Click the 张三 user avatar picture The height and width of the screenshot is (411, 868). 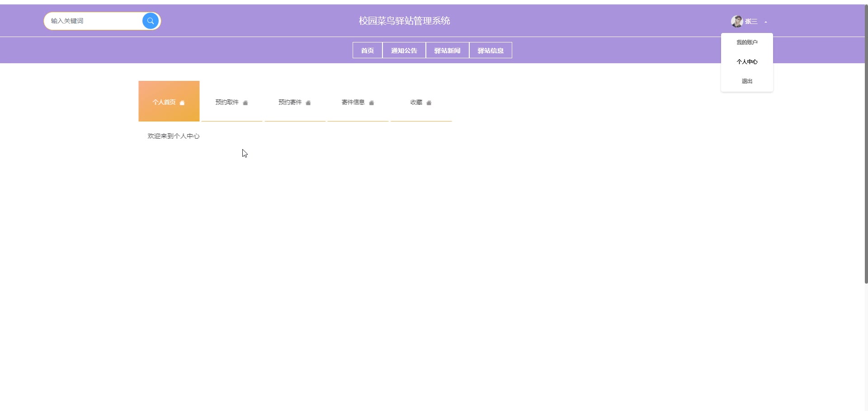point(737,21)
